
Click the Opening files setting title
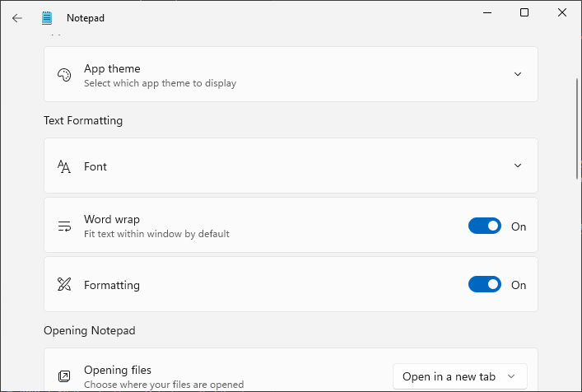coord(118,370)
